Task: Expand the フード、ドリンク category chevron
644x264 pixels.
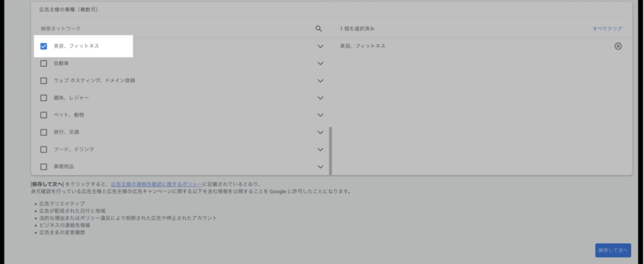Action: (320, 149)
